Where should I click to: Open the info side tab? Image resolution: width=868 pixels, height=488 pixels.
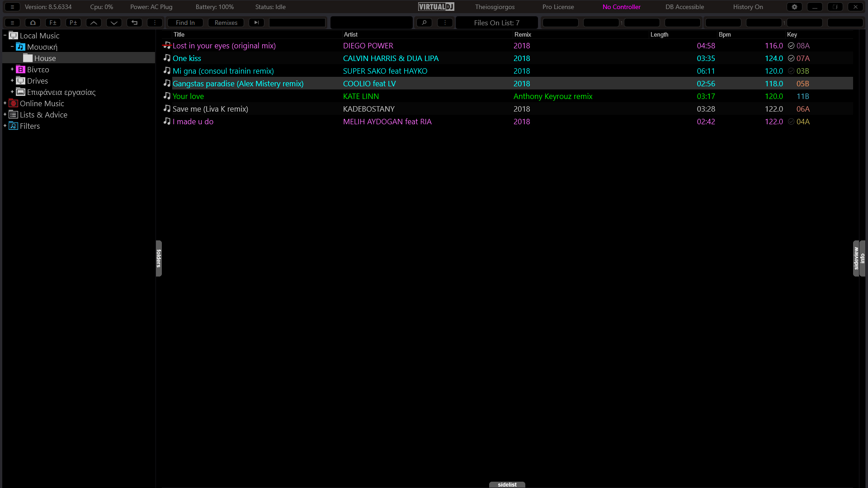tap(862, 258)
